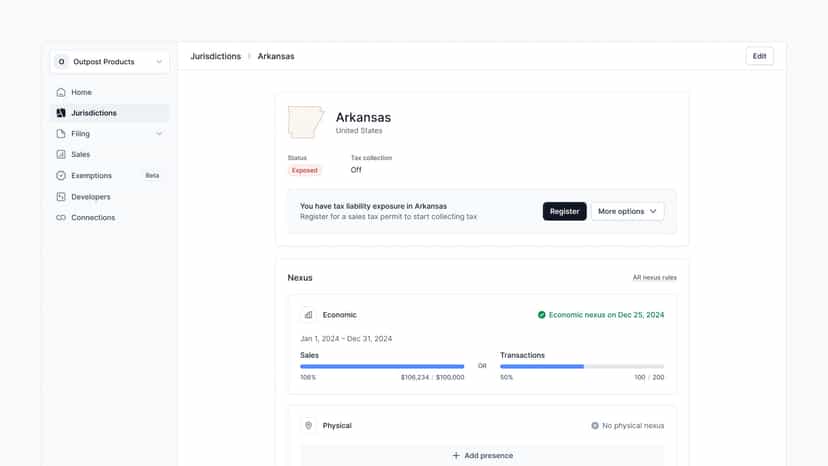Click the Exposed status badge
Screen dimensions: 828x466
305,170
